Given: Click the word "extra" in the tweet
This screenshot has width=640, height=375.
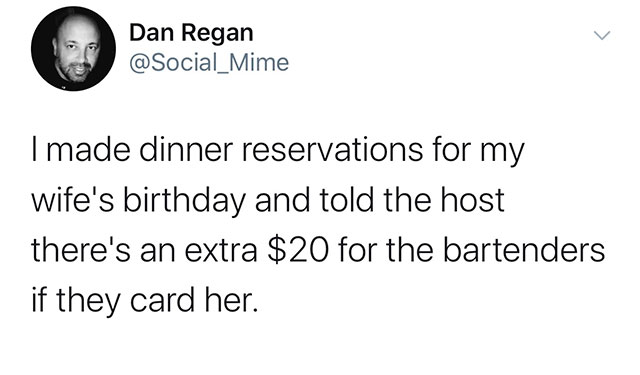Looking at the screenshot, I should click(x=221, y=251).
